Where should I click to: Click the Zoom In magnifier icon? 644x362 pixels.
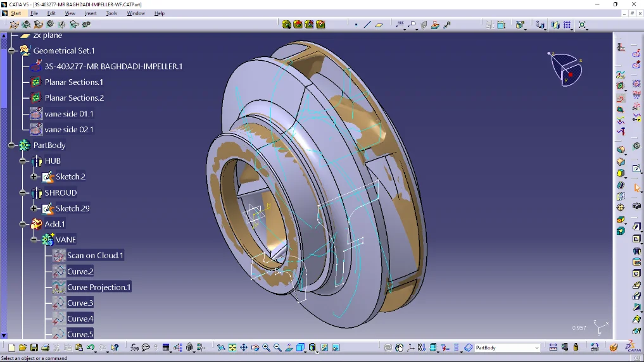[x=266, y=347]
